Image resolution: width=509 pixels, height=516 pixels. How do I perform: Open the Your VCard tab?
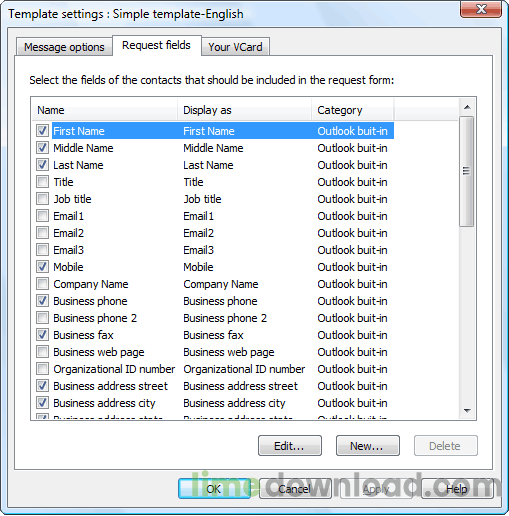[x=235, y=47]
